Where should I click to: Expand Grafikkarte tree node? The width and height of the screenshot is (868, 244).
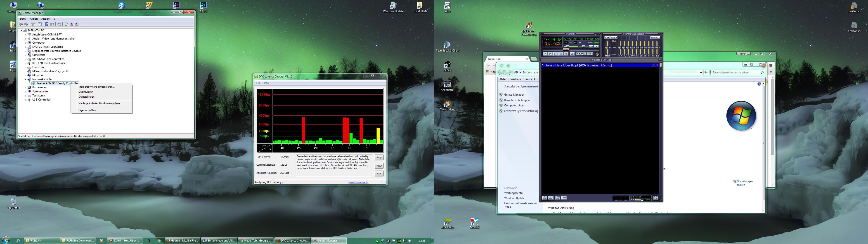click(x=25, y=55)
